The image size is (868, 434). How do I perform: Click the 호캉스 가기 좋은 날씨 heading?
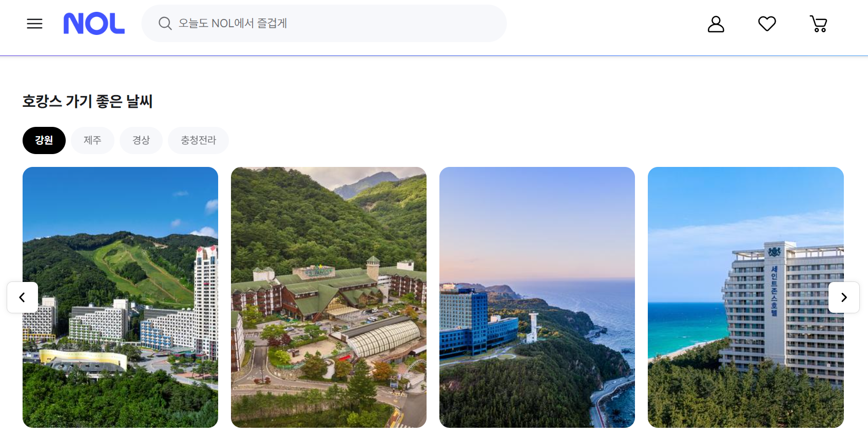tap(87, 101)
